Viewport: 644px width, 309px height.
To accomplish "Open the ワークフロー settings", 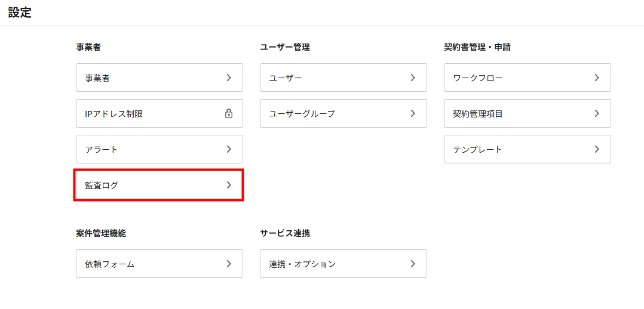I will (528, 78).
